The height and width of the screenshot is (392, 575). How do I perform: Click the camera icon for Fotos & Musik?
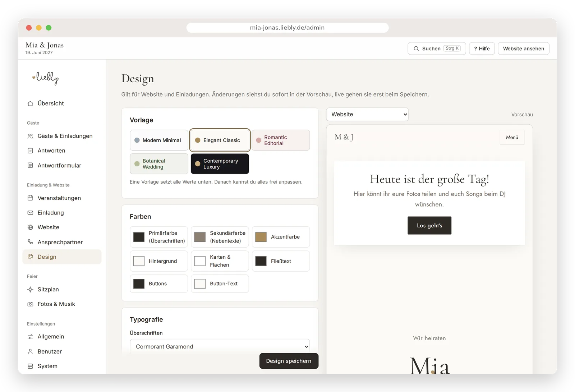30,304
